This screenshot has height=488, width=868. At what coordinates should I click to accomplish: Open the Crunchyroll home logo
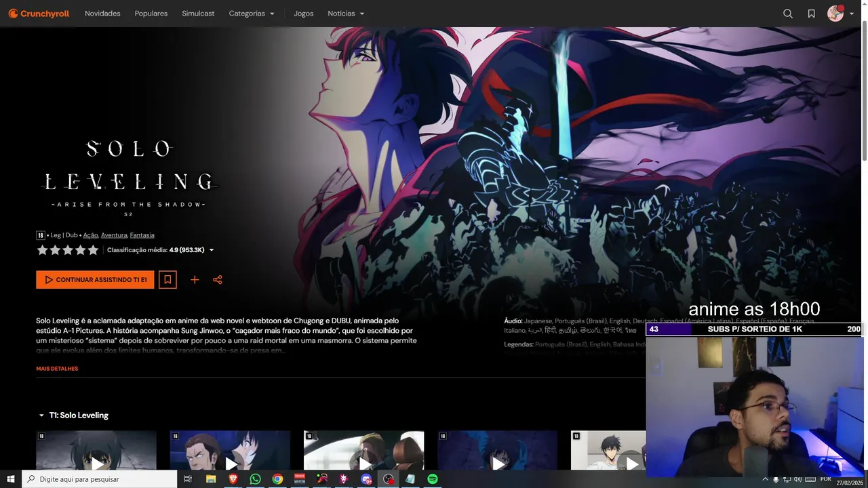[39, 14]
